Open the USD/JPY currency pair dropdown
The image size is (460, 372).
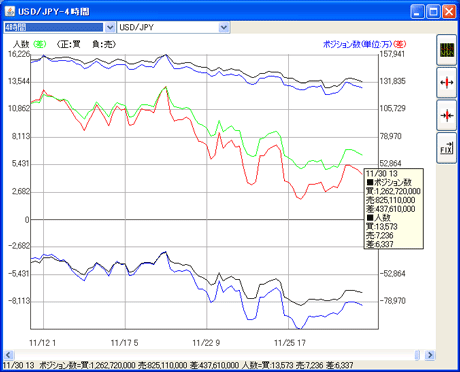[224, 27]
